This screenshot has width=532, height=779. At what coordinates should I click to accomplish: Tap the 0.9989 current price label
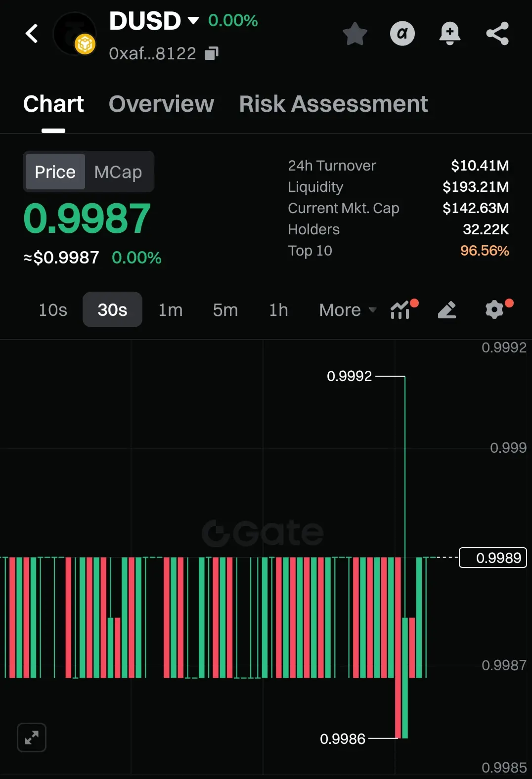493,558
